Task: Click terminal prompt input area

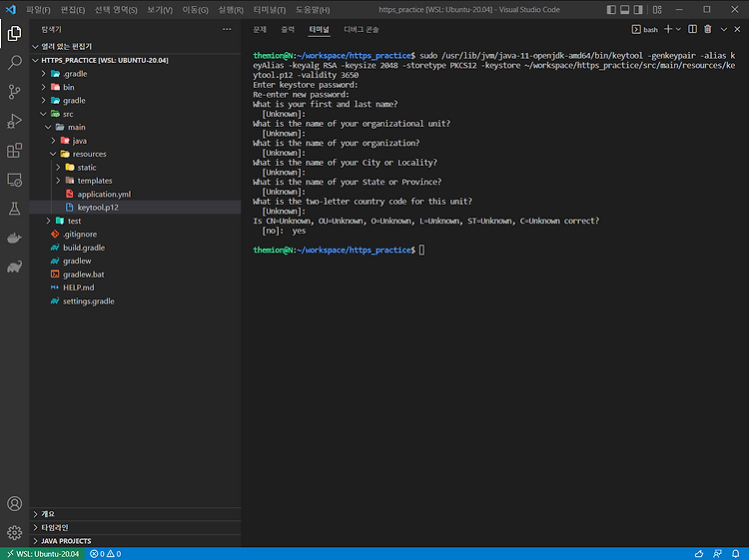Action: coord(421,250)
